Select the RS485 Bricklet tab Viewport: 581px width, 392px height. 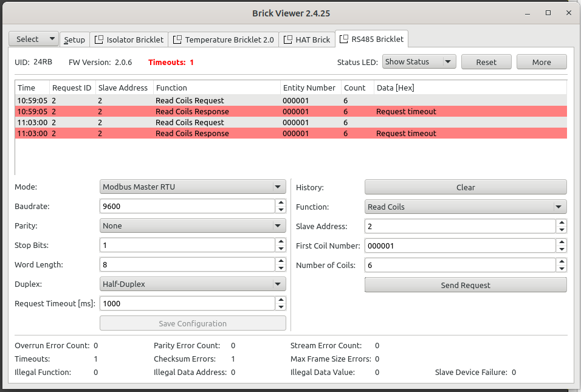372,39
